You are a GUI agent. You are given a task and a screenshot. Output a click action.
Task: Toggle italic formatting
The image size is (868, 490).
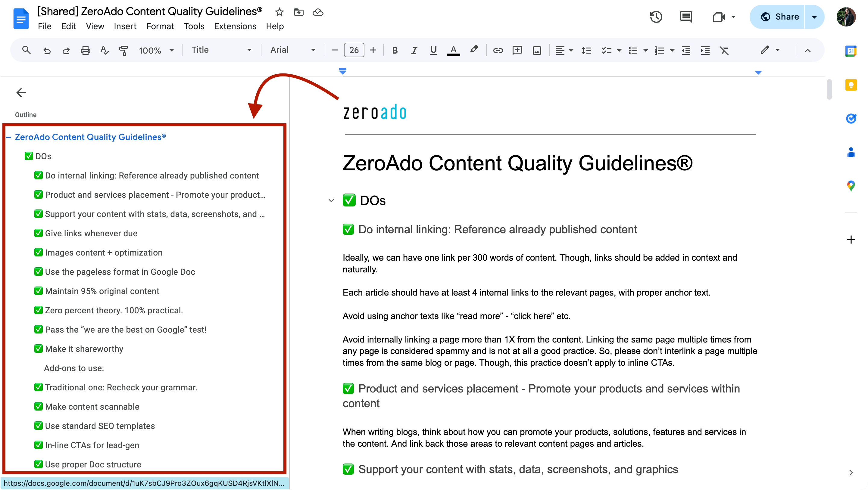(x=414, y=51)
